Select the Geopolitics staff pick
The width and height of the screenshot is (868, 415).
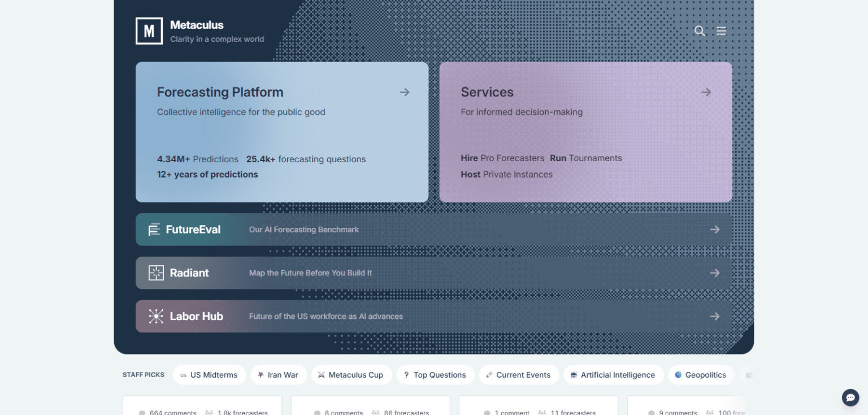[x=701, y=375]
